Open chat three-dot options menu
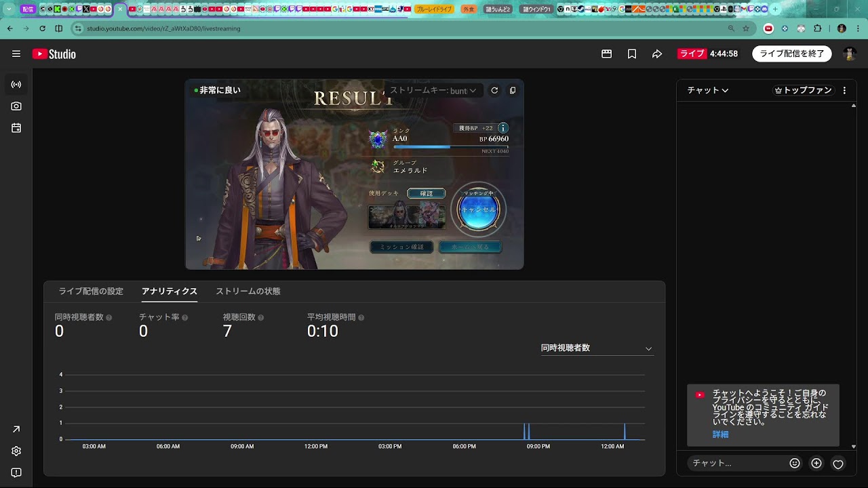The width and height of the screenshot is (868, 488). click(x=844, y=90)
